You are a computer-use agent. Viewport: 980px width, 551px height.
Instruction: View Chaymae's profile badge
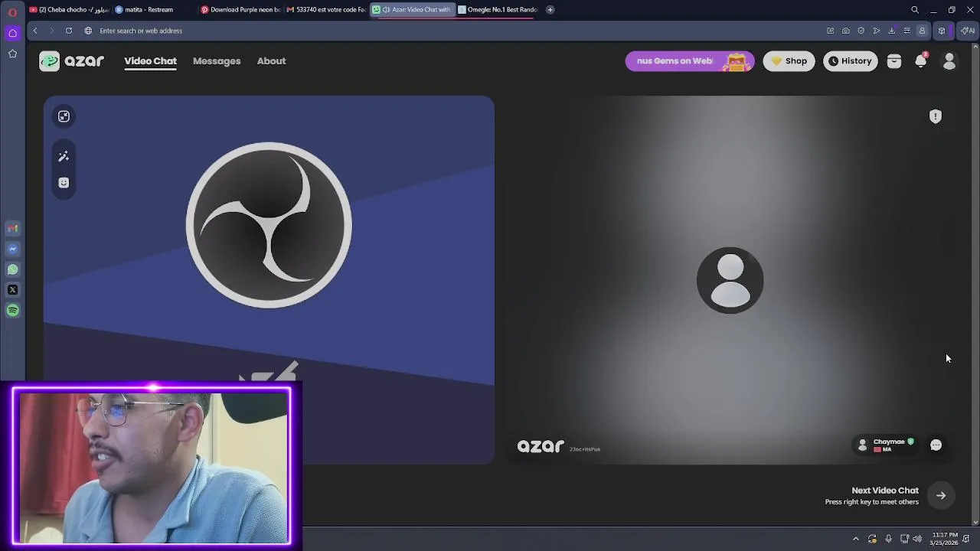(886, 445)
